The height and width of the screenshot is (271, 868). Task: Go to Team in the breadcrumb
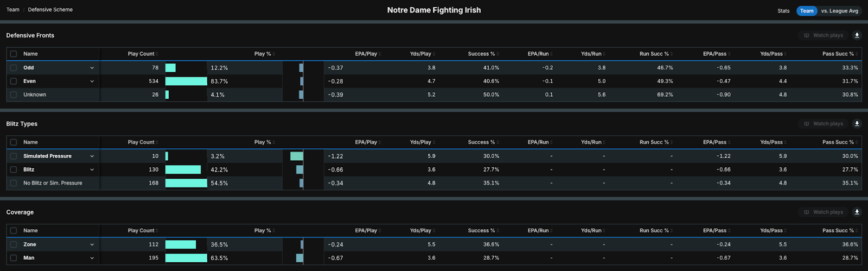13,10
